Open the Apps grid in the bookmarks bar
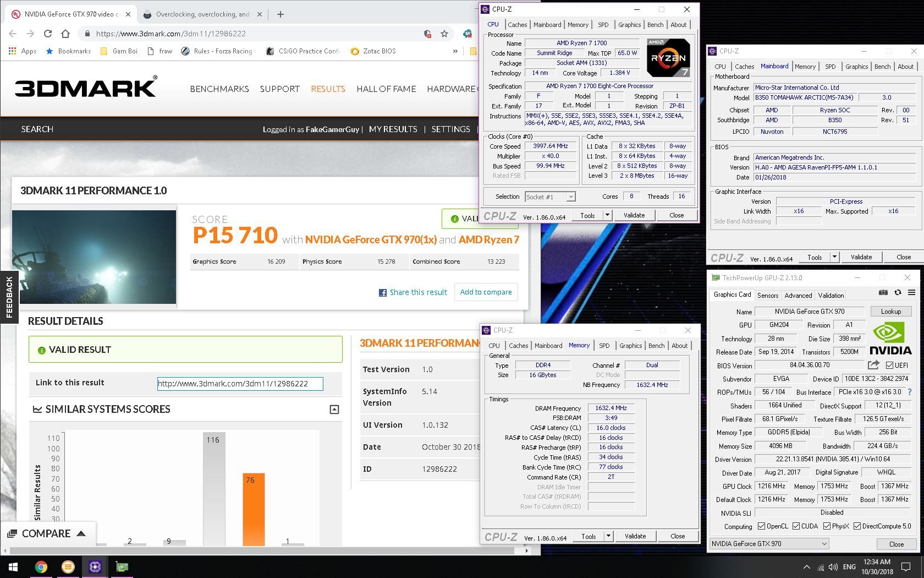Viewport: 924px width, 578px height. click(x=23, y=51)
